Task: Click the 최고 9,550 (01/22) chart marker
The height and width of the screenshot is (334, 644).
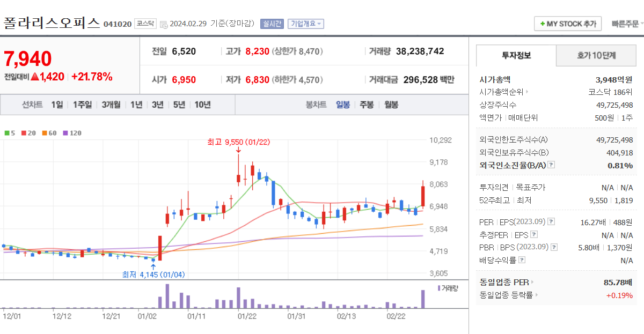Action: (x=238, y=142)
